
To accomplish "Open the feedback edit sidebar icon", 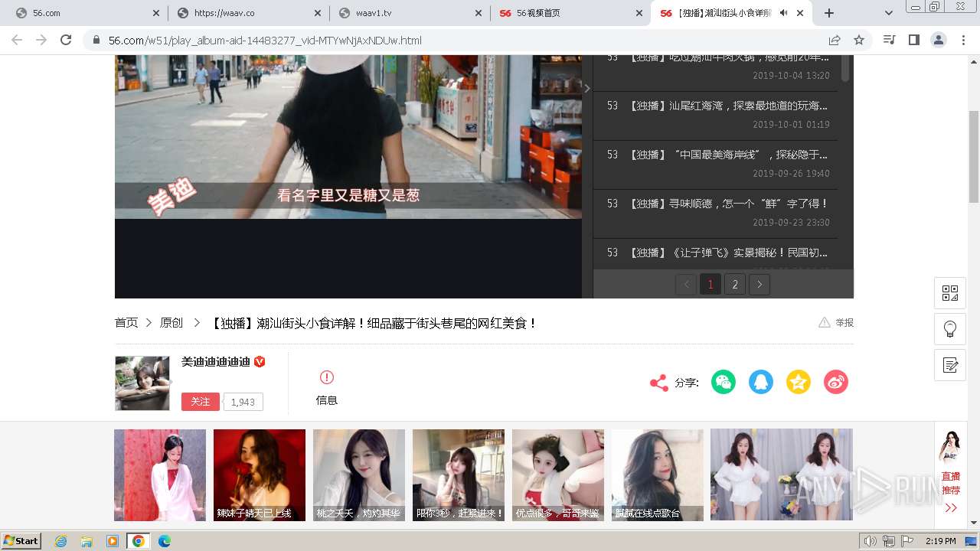I will click(x=950, y=365).
